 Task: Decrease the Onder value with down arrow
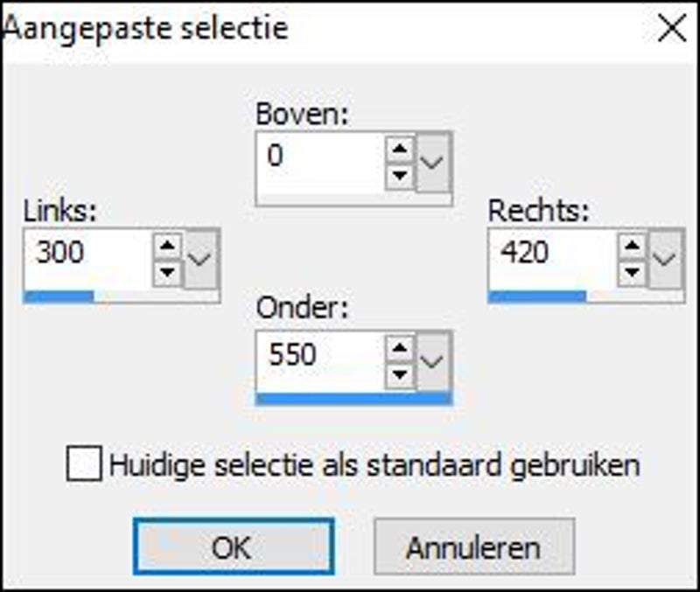click(400, 373)
